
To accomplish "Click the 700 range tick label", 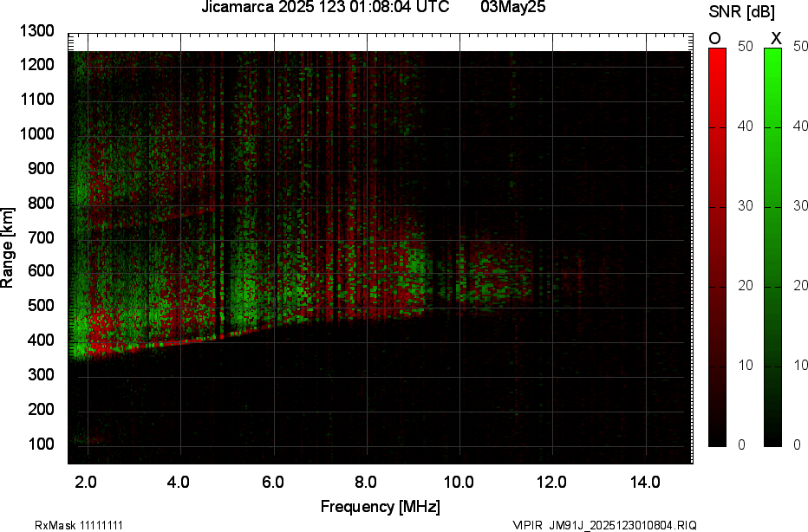I will [x=40, y=237].
